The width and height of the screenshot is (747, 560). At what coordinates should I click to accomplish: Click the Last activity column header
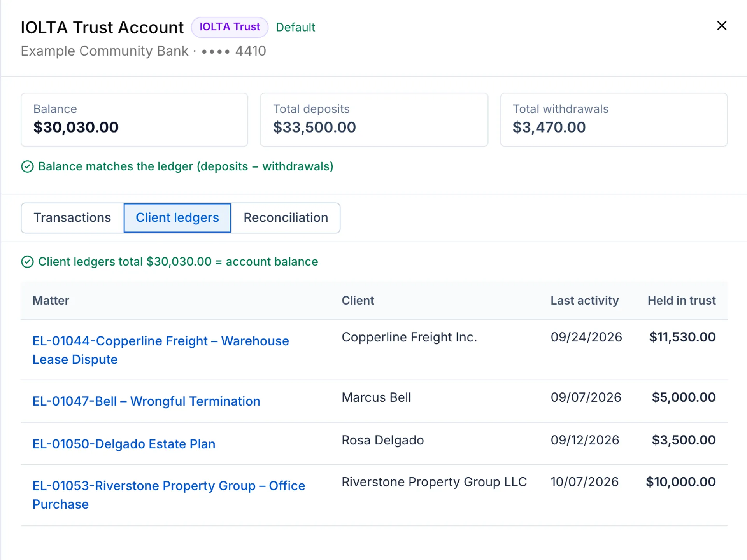click(584, 300)
